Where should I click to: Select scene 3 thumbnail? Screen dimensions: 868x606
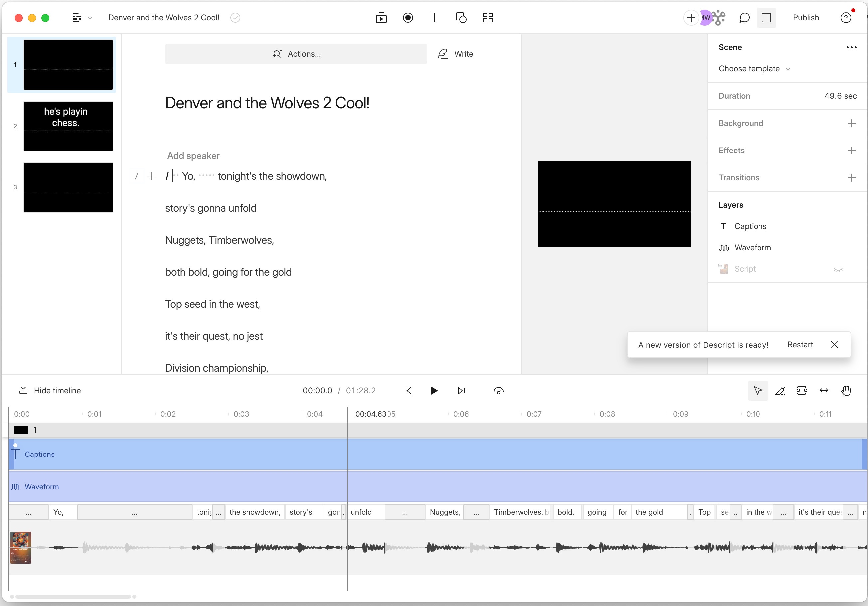[x=68, y=187]
